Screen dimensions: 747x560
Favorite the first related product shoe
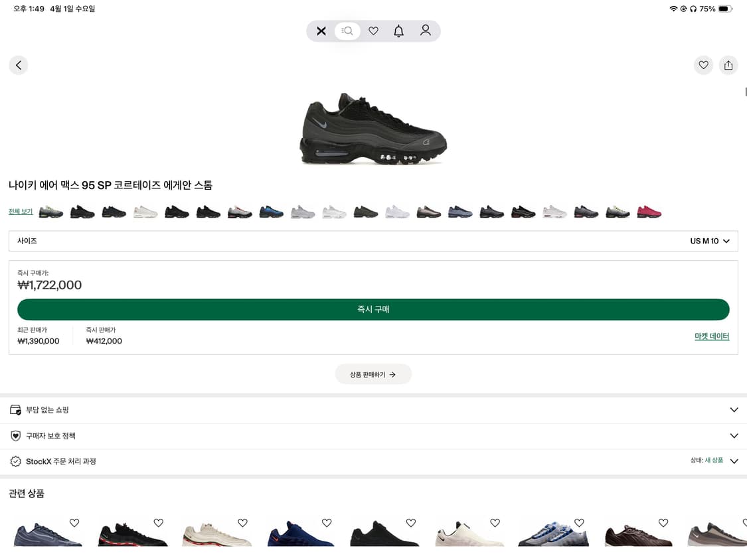point(74,523)
